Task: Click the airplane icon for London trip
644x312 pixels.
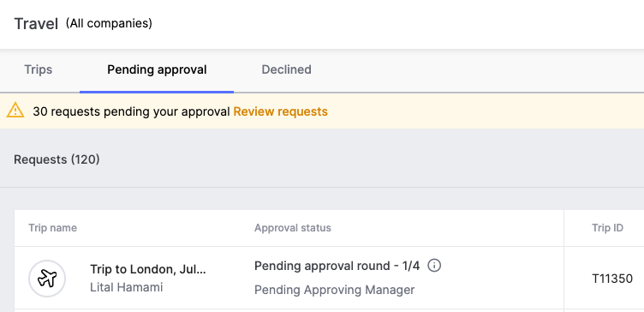Action: 47,279
